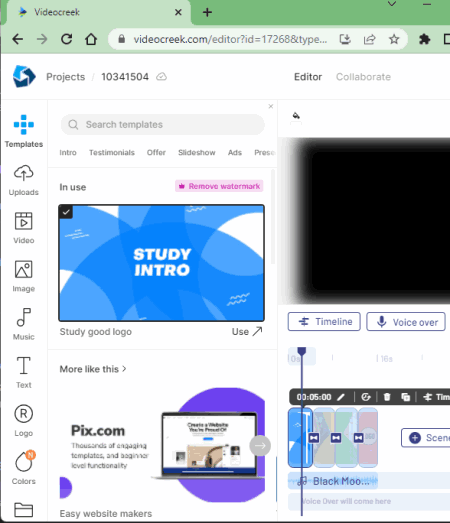Select the Slideshow category tab
Viewport: 450px width, 523px height.
click(196, 152)
